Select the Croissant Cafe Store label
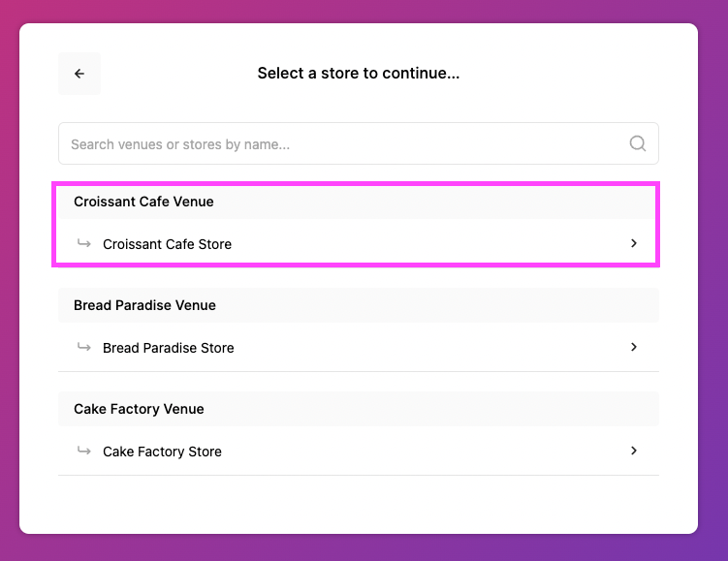 [x=167, y=244]
